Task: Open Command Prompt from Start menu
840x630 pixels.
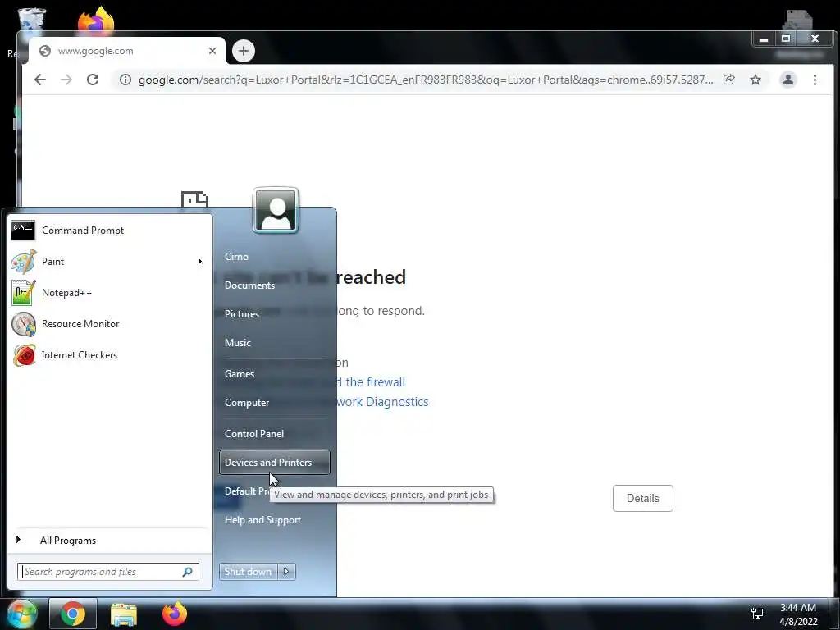Action: [109, 231]
